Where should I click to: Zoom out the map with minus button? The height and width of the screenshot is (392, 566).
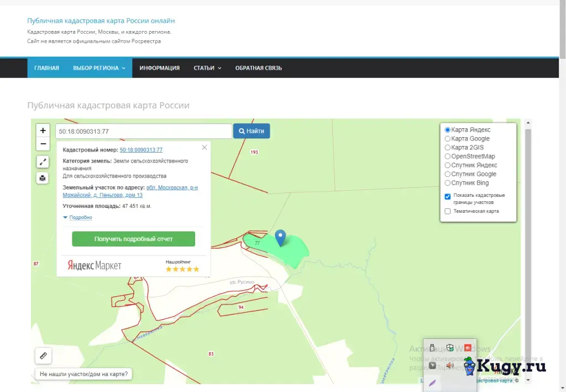coord(43,144)
